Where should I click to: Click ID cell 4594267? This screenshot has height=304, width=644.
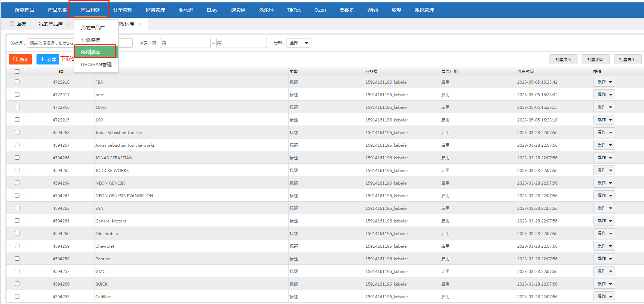click(61, 145)
